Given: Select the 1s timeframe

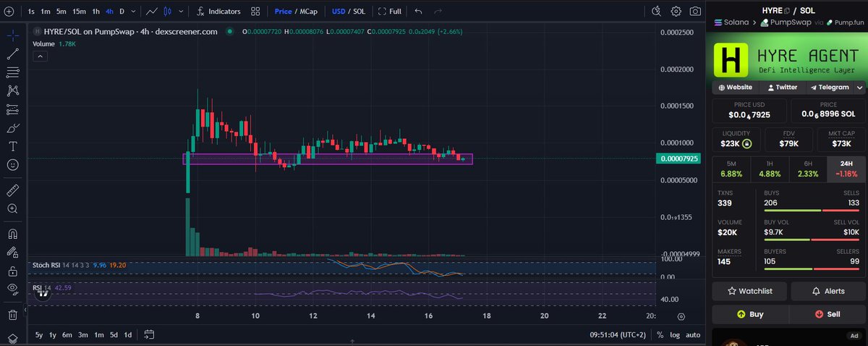Looking at the screenshot, I should 30,12.
